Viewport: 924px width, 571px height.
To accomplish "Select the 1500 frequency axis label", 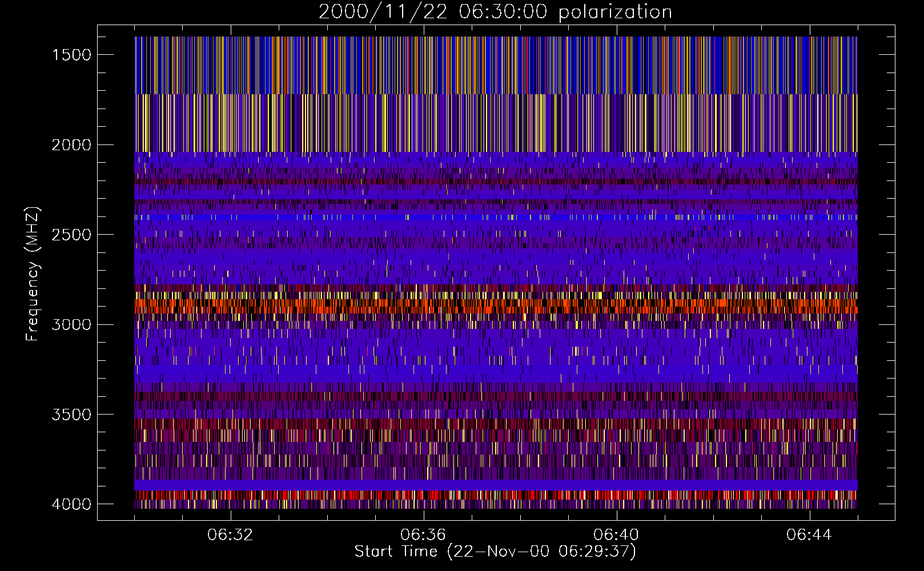I will [71, 55].
